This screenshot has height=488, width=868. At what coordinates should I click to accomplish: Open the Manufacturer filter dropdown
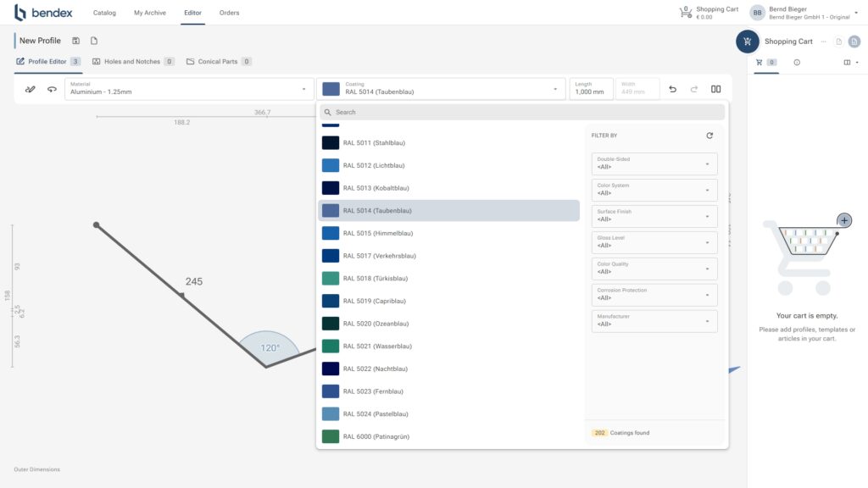654,321
